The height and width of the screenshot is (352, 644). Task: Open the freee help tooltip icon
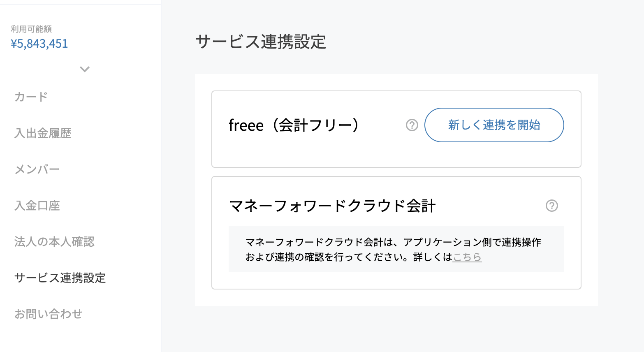[x=412, y=125]
